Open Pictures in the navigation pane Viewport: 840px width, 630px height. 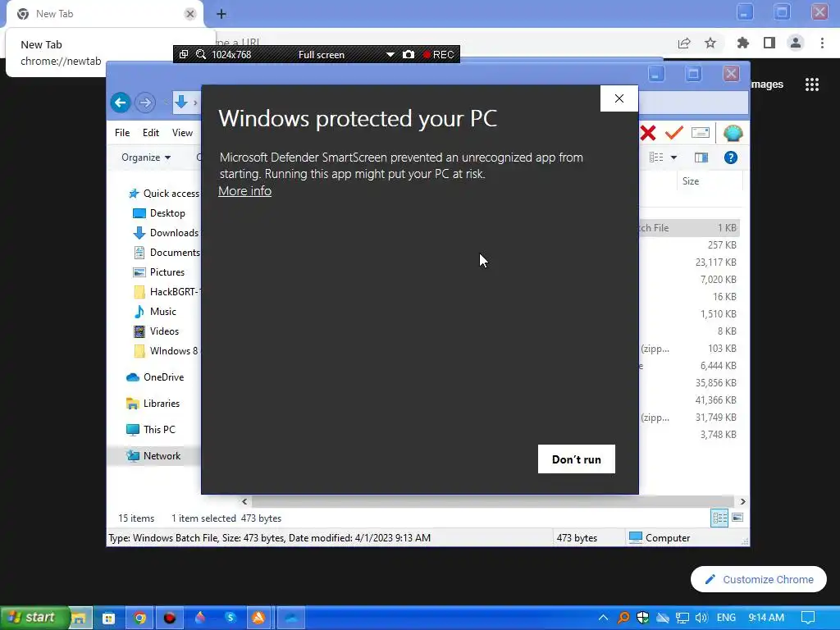click(x=158, y=272)
